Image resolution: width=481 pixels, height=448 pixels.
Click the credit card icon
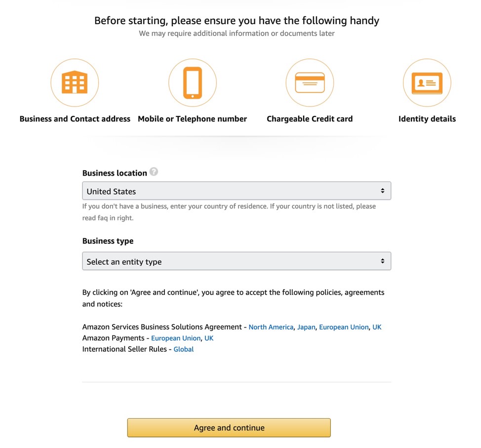click(x=310, y=82)
